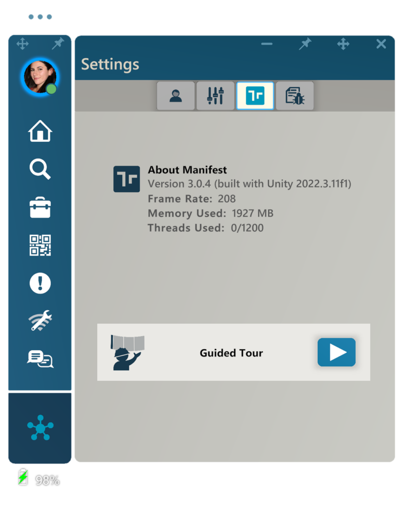This screenshot has height=532, width=406.
Task: Start the Guided Tour play button
Action: click(336, 352)
